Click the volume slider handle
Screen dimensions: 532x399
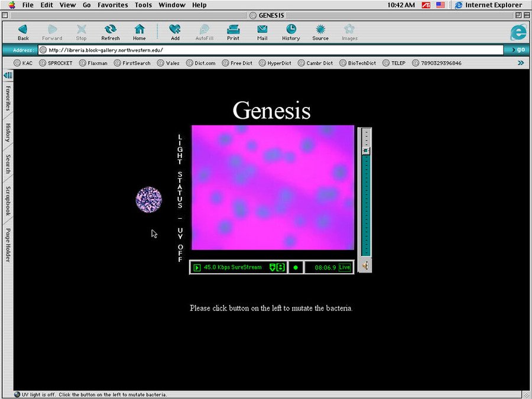[x=366, y=151]
